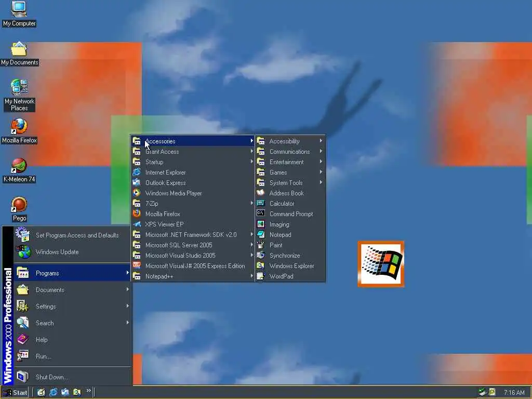Image resolution: width=532 pixels, height=399 pixels.
Task: Click the Notepad icon in Accessories
Action: click(x=261, y=234)
